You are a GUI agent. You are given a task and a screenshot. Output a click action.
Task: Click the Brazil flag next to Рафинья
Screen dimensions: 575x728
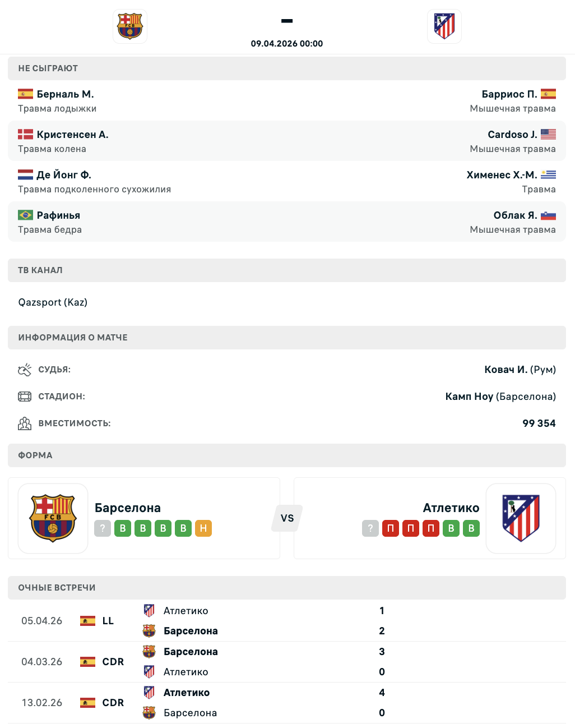[x=25, y=215]
